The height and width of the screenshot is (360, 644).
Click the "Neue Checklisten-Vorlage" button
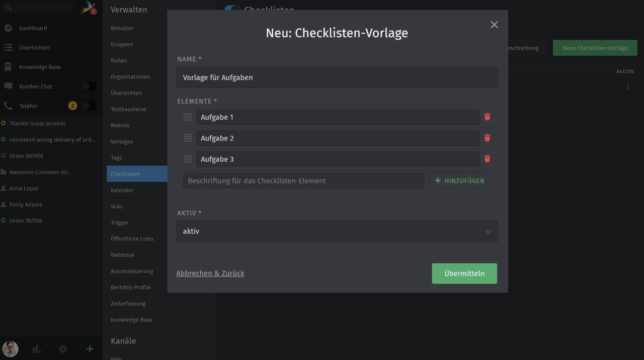pos(595,48)
